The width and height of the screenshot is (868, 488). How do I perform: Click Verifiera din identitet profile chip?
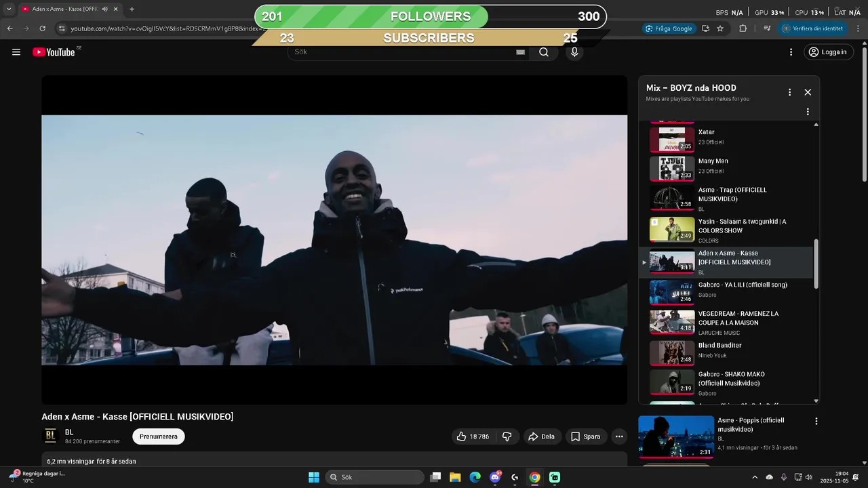814,28
